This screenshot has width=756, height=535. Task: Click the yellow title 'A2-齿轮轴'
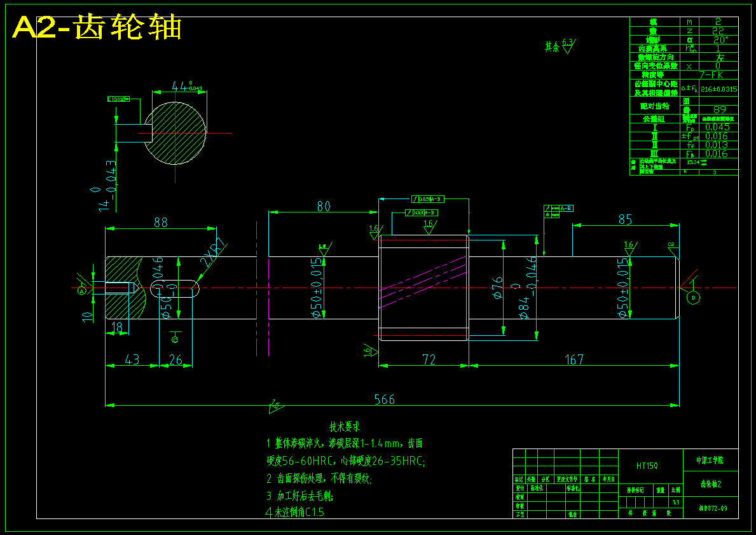click(x=97, y=27)
